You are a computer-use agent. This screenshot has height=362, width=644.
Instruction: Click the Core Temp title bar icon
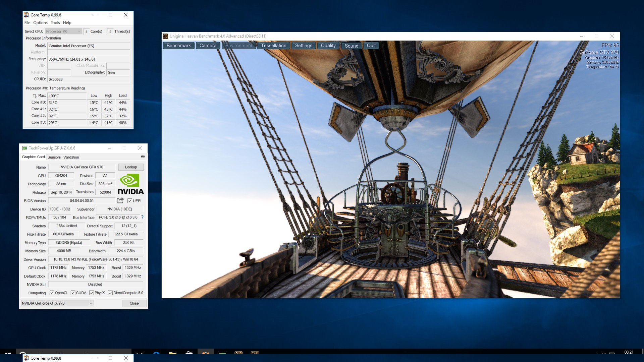pyautogui.click(x=26, y=15)
